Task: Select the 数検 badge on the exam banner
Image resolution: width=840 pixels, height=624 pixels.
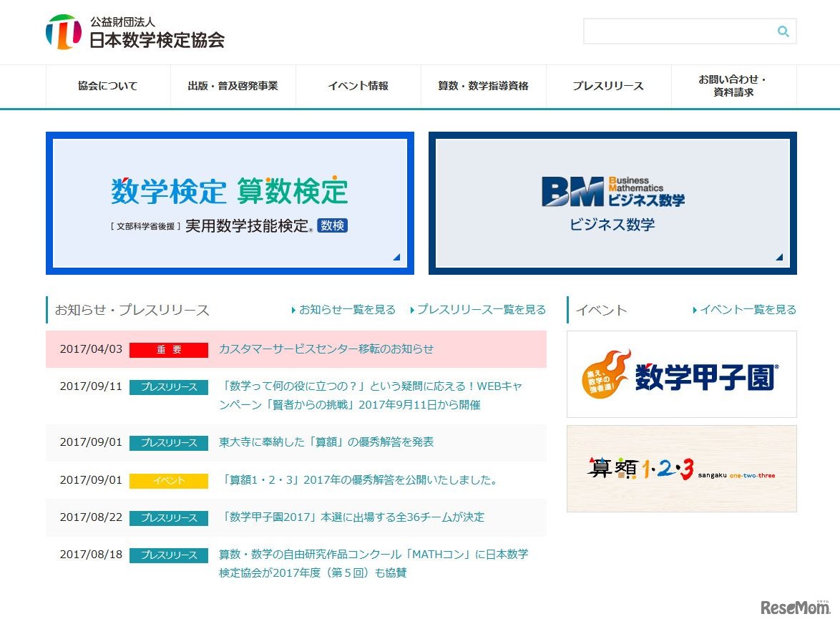Action: (x=332, y=225)
